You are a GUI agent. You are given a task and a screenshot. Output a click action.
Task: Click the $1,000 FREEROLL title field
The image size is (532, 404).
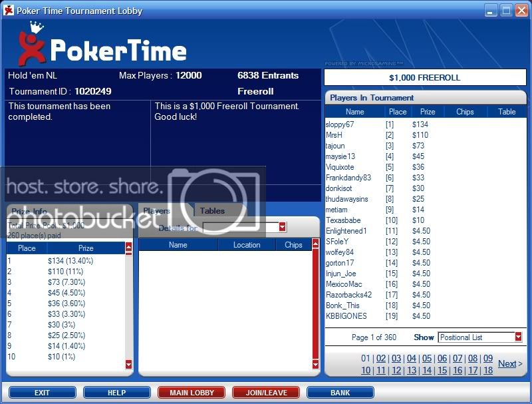tap(425, 77)
